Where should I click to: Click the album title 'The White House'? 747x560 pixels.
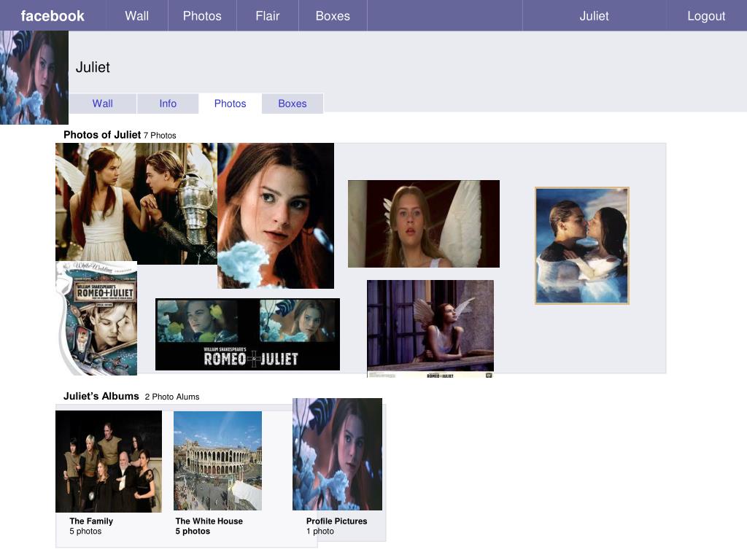coord(209,521)
